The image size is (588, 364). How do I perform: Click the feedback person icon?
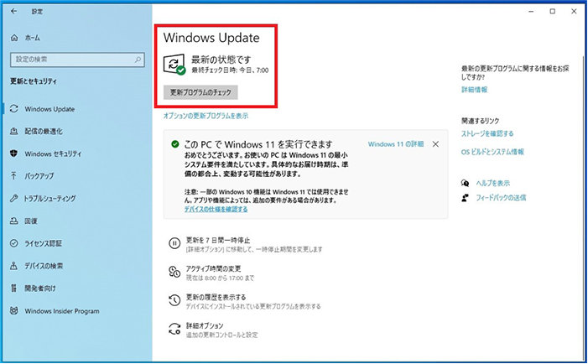[x=465, y=198]
